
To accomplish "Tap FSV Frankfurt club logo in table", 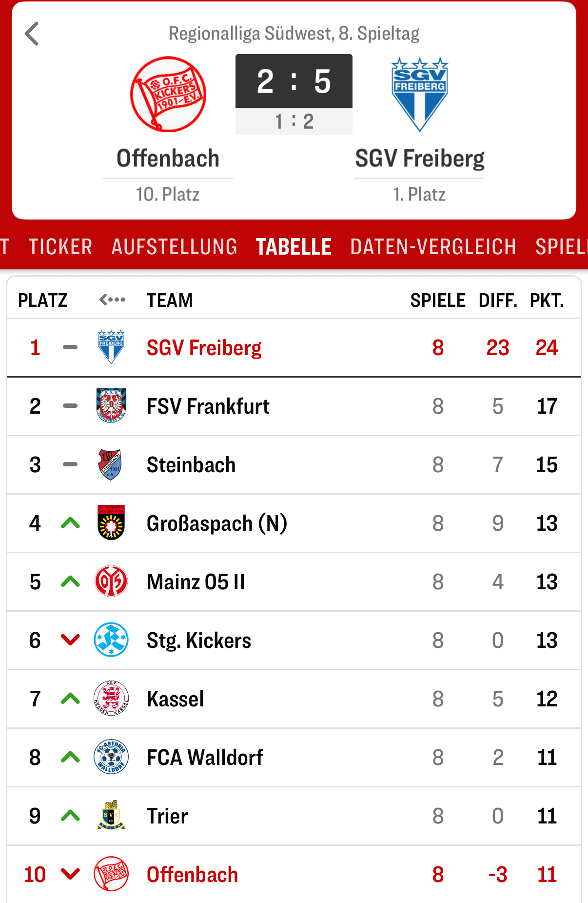I will tap(111, 405).
